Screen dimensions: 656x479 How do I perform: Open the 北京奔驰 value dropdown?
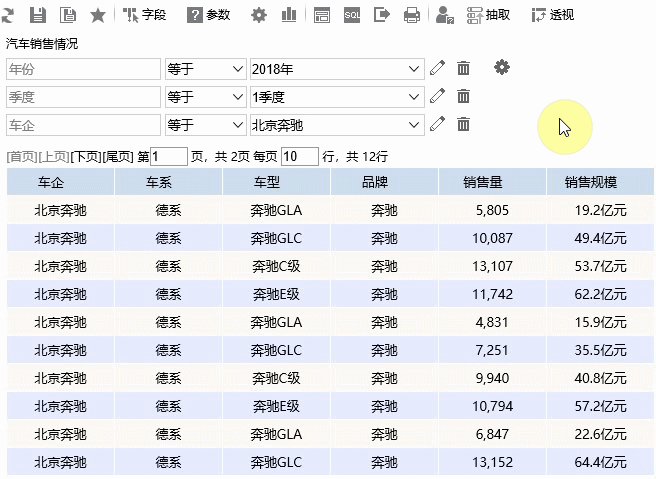(x=337, y=125)
